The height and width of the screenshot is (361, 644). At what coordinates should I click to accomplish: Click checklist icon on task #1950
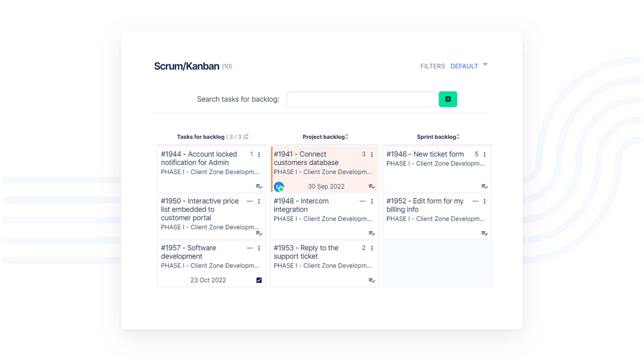click(x=259, y=233)
